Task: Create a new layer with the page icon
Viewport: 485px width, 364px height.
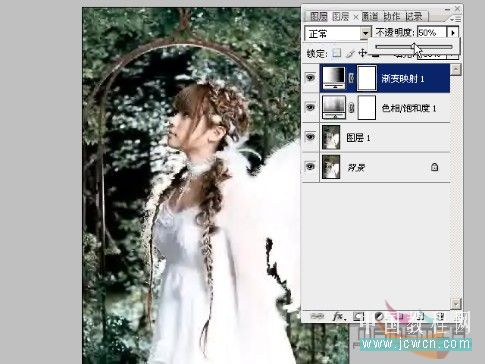Action: [x=421, y=316]
